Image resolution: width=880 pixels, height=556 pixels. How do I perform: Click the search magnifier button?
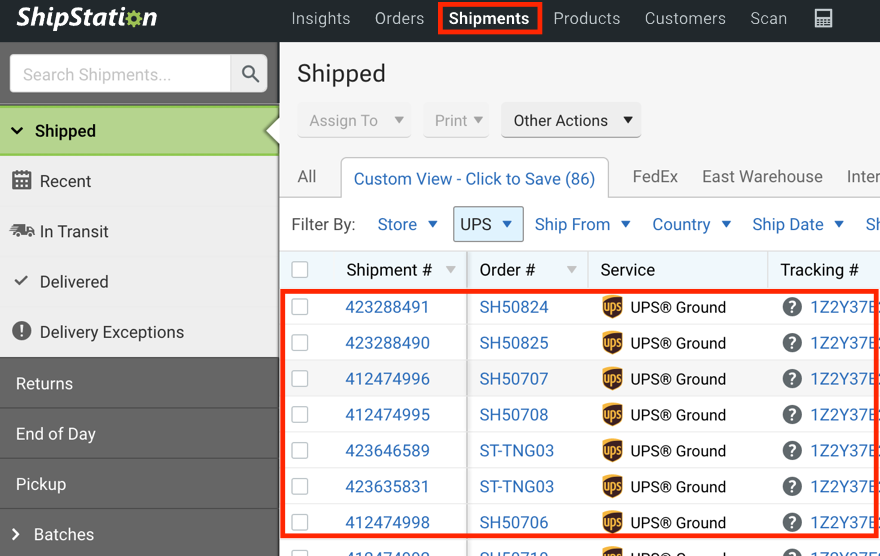coord(250,73)
